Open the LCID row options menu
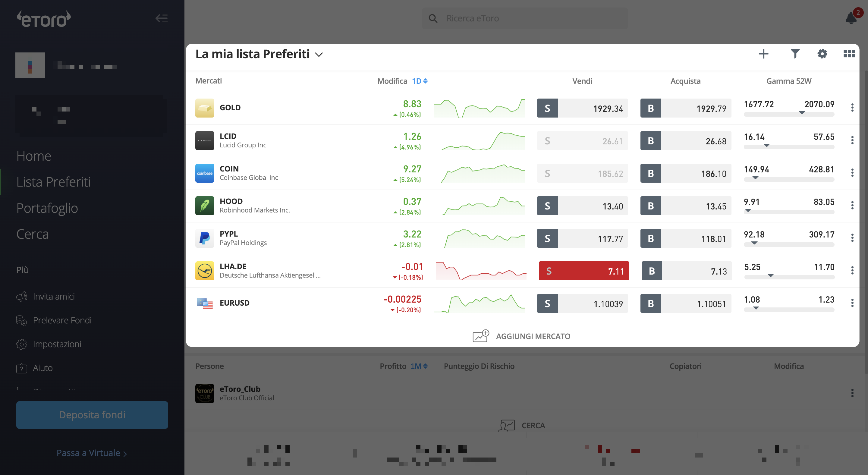Viewport: 868px width, 475px height. [852, 140]
